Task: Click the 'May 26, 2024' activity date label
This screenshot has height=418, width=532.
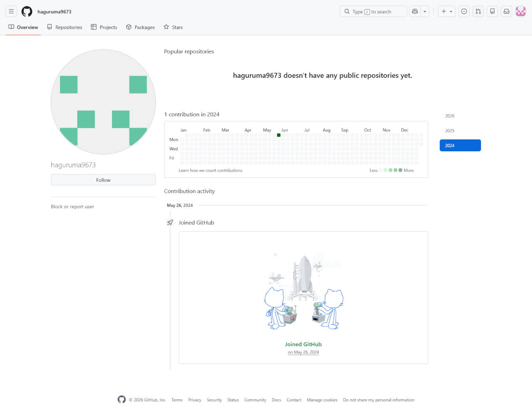Action: 180,205
